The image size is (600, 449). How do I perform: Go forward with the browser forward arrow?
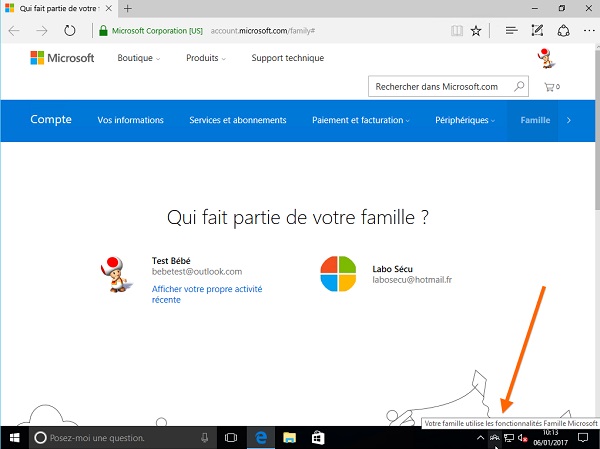tap(42, 31)
